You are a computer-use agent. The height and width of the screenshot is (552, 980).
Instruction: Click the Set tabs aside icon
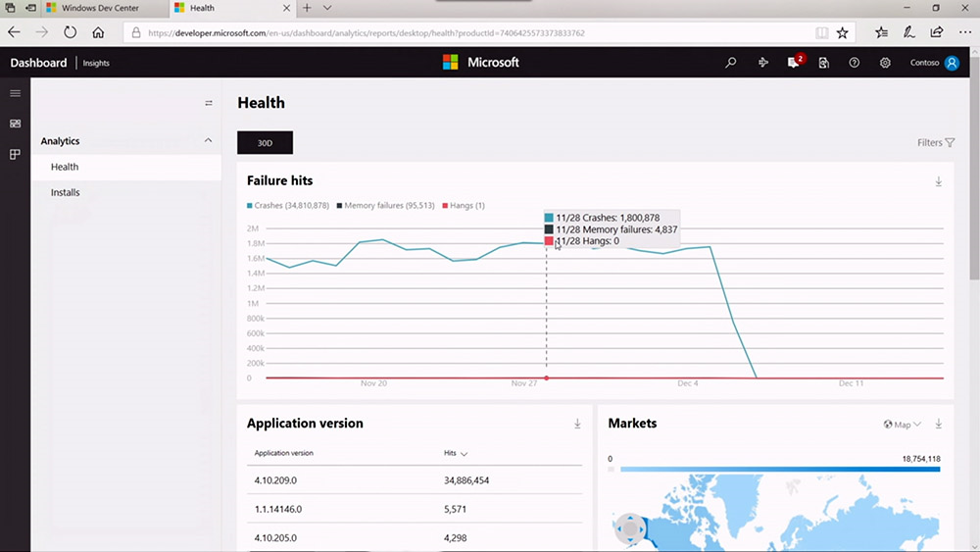(x=30, y=8)
